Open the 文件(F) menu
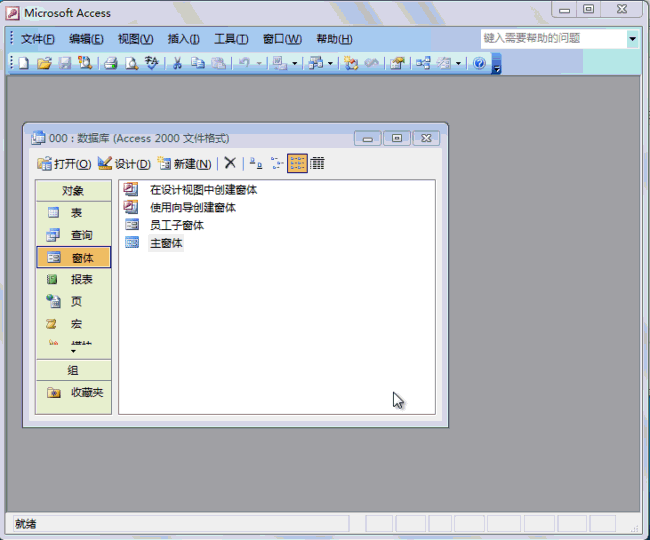Viewport: 650px width, 540px height. point(37,39)
